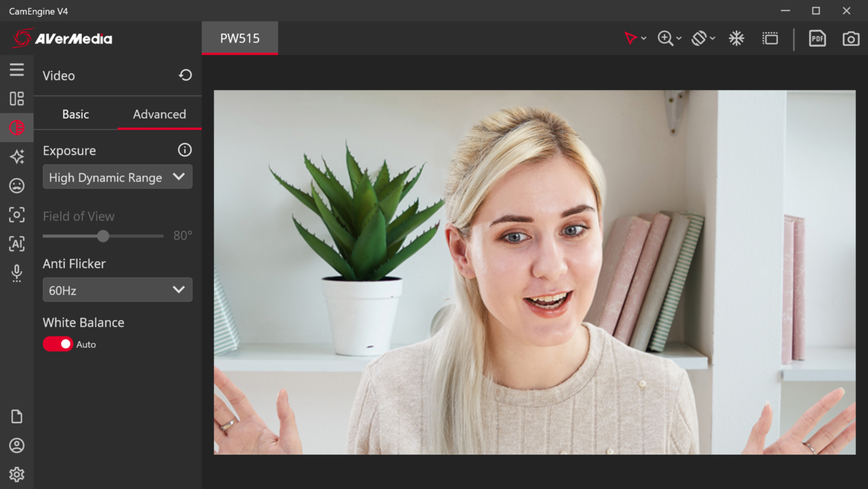Maximize the CamEngine window
The width and height of the screenshot is (868, 489).
tap(816, 11)
